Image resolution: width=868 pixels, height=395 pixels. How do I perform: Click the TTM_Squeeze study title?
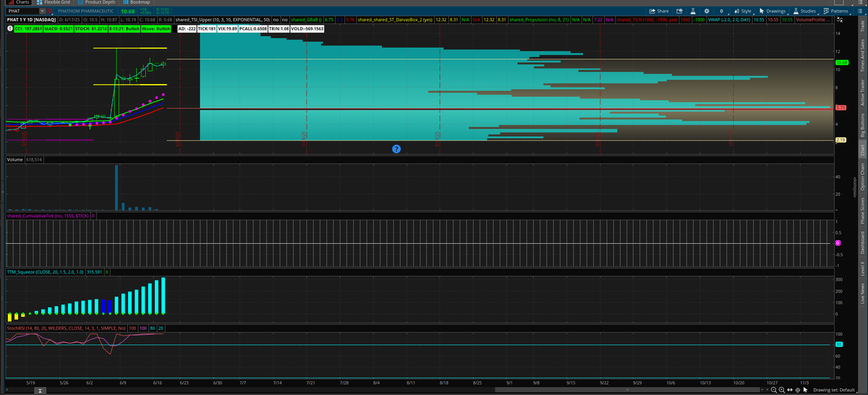pos(45,271)
